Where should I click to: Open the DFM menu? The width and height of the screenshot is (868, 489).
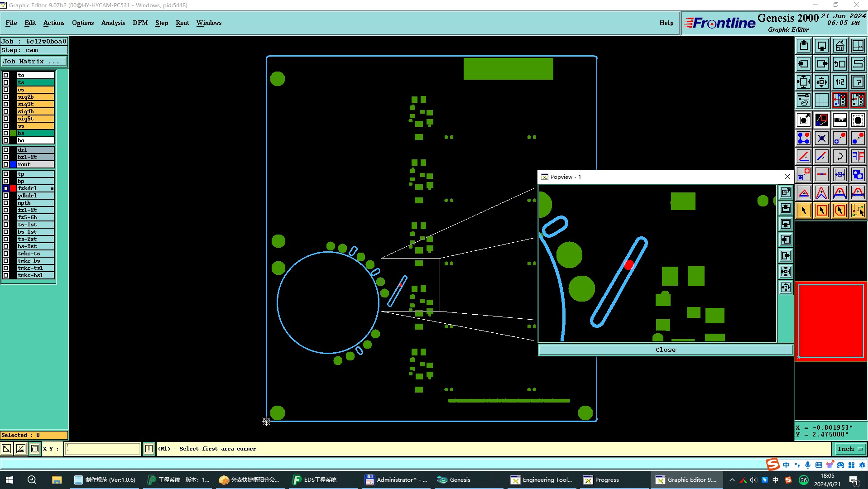coord(140,23)
